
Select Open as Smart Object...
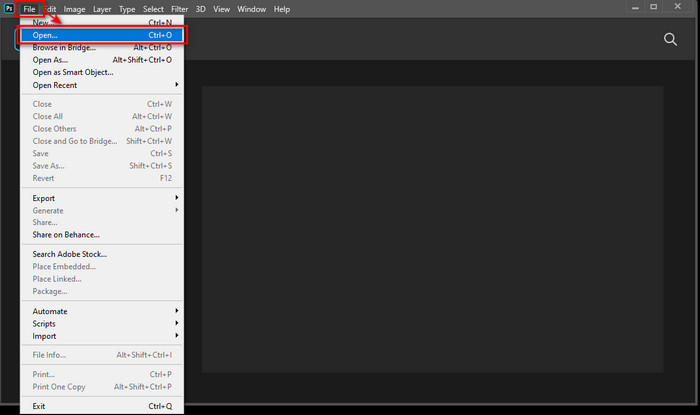pyautogui.click(x=102, y=72)
